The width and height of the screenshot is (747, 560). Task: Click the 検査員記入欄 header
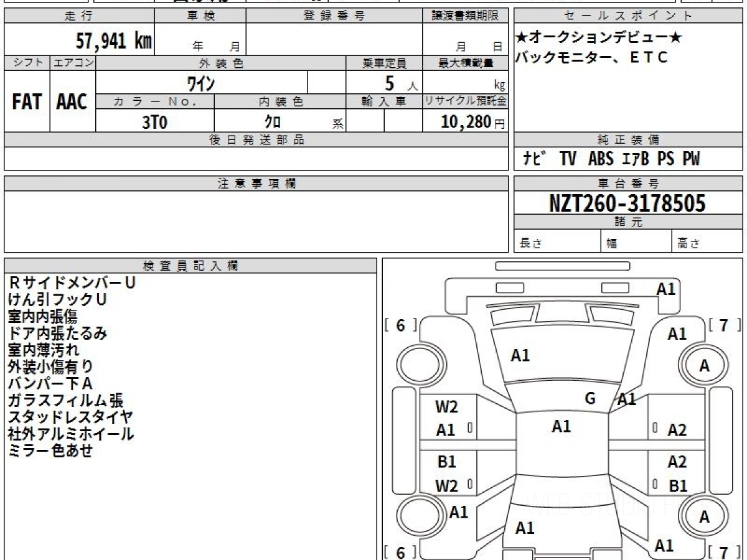point(190,266)
